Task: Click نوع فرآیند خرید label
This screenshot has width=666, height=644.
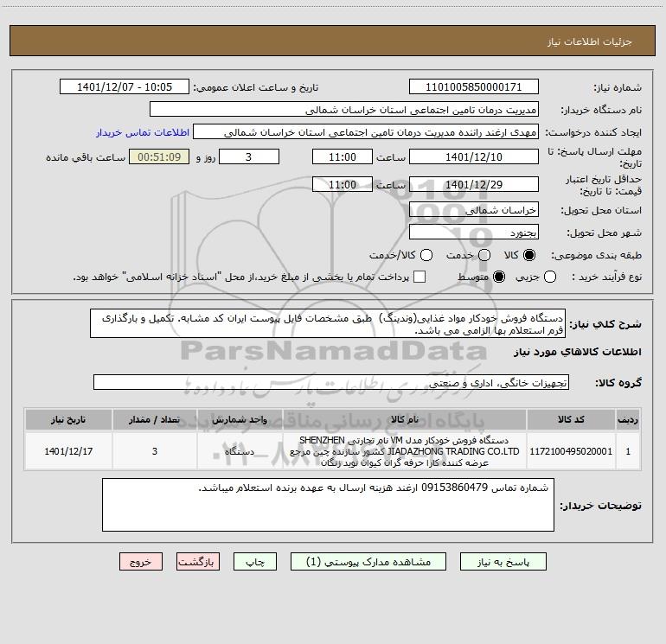Action: (x=606, y=277)
